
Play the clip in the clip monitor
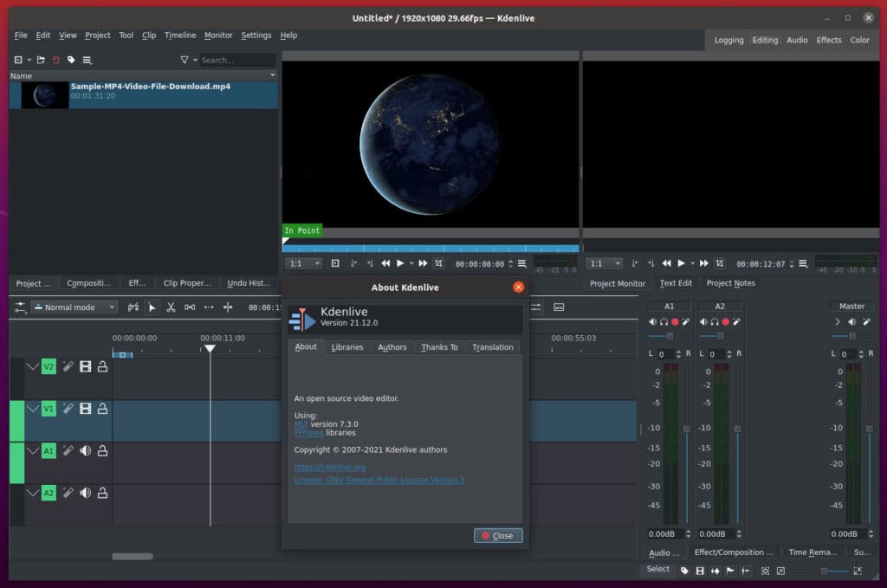click(x=400, y=263)
